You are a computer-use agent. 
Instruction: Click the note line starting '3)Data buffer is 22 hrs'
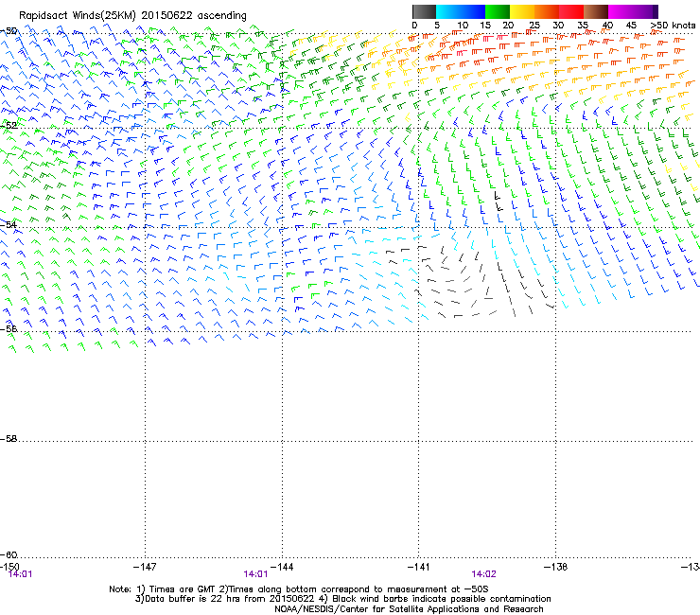342,599
